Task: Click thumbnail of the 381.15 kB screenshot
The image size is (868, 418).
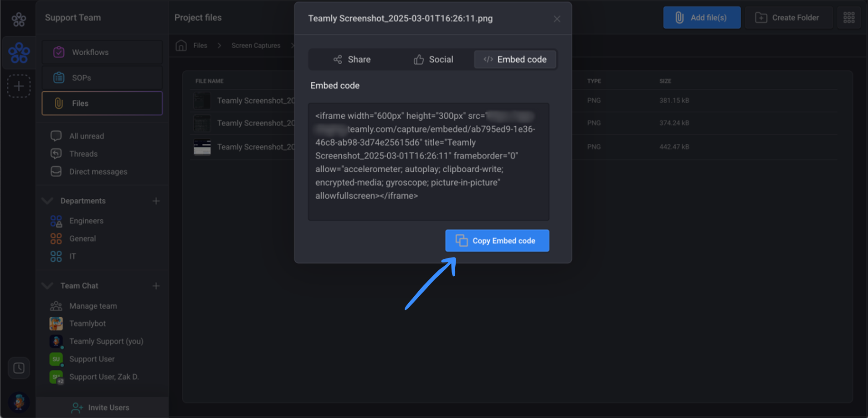Action: (202, 101)
